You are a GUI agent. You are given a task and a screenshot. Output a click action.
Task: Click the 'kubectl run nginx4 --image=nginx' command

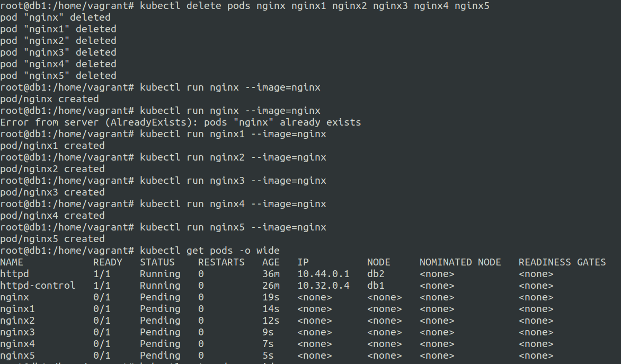(x=233, y=204)
